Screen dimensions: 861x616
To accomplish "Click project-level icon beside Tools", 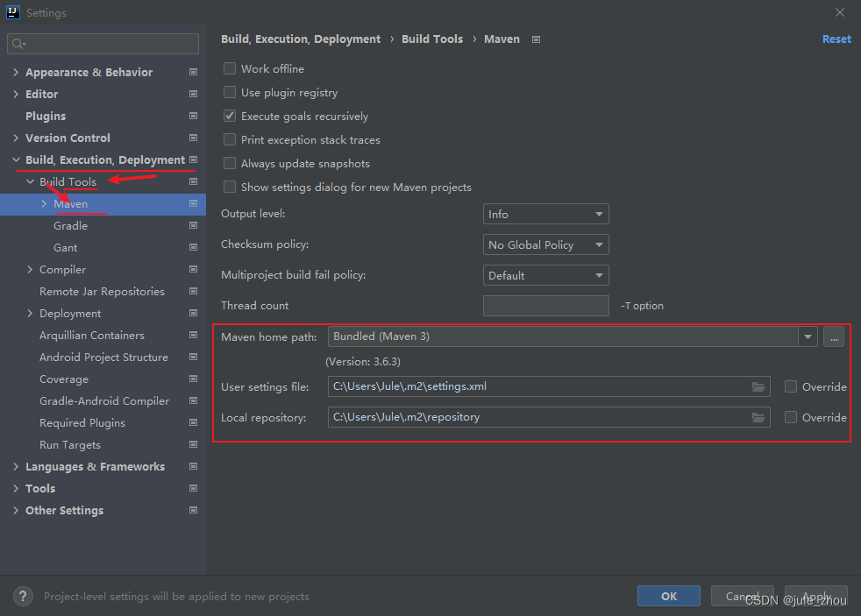I will point(193,488).
